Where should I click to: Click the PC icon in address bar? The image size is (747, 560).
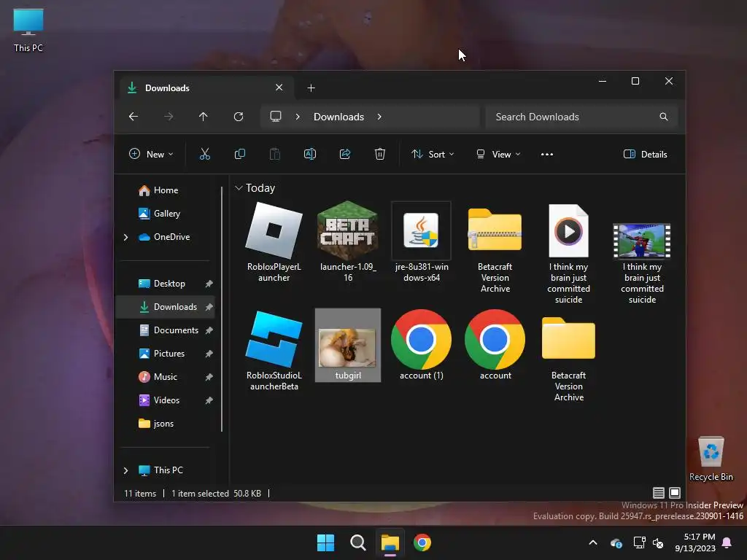275,117
